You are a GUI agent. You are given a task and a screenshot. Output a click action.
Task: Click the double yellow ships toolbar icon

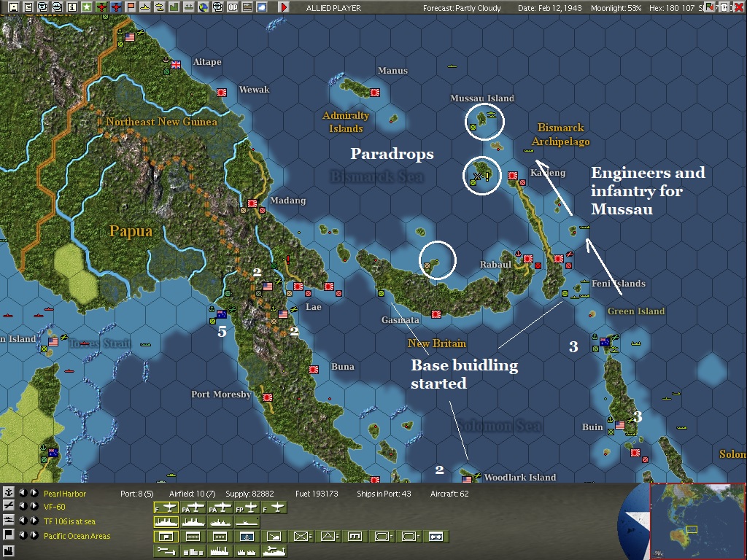coord(160,7)
